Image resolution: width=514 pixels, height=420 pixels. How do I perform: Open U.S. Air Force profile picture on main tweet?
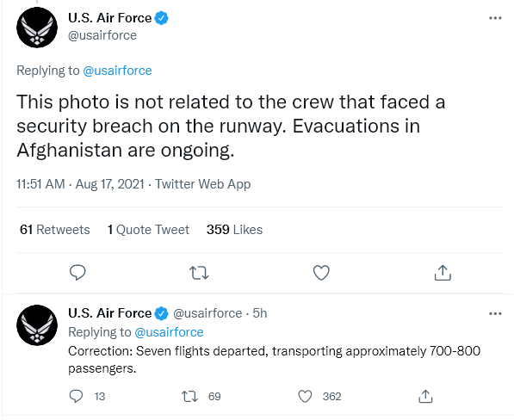coord(37,28)
